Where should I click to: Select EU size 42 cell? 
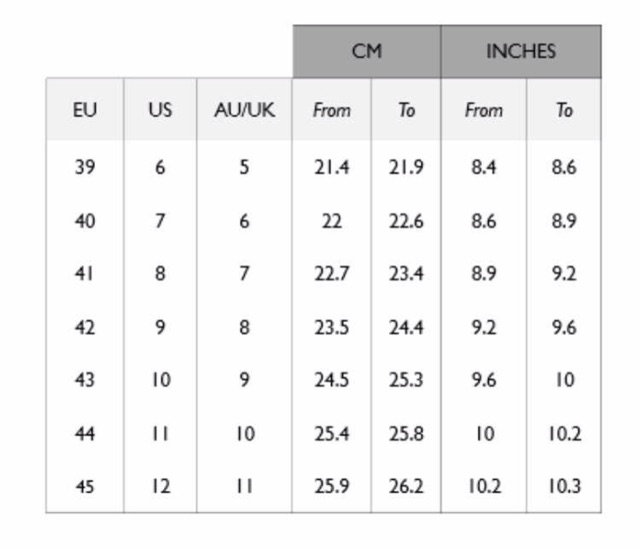click(85, 327)
